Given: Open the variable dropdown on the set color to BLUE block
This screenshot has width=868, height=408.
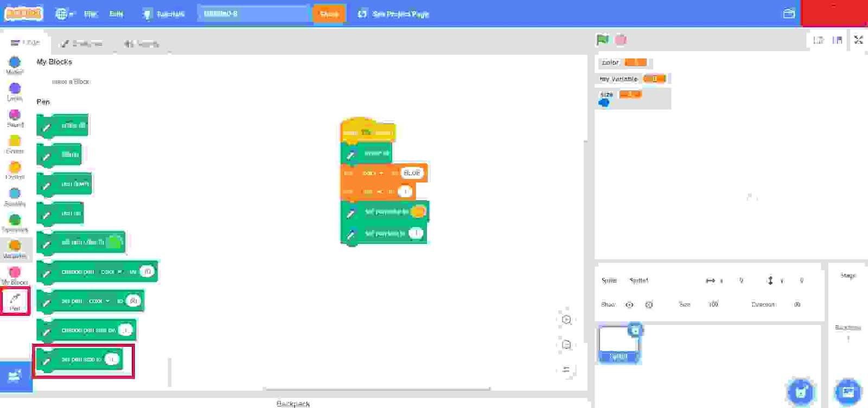Looking at the screenshot, I should (x=373, y=173).
